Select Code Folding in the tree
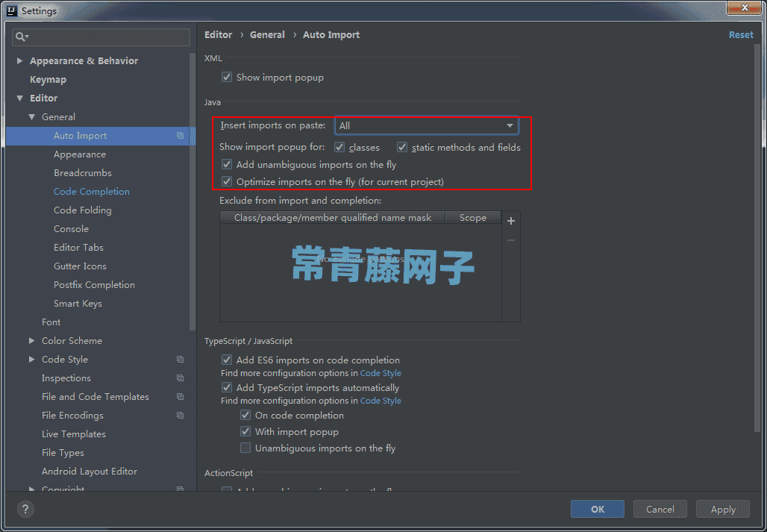This screenshot has height=532, width=767. click(83, 210)
